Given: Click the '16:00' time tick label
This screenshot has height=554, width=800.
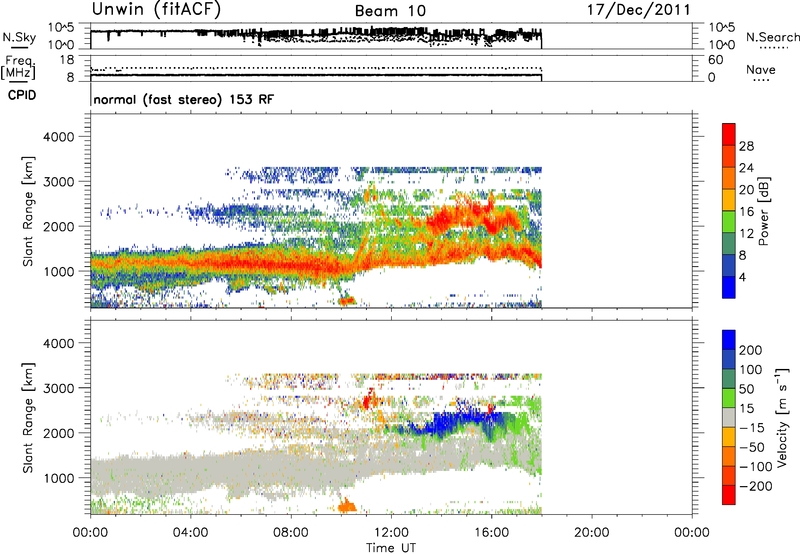Looking at the screenshot, I should tap(491, 533).
